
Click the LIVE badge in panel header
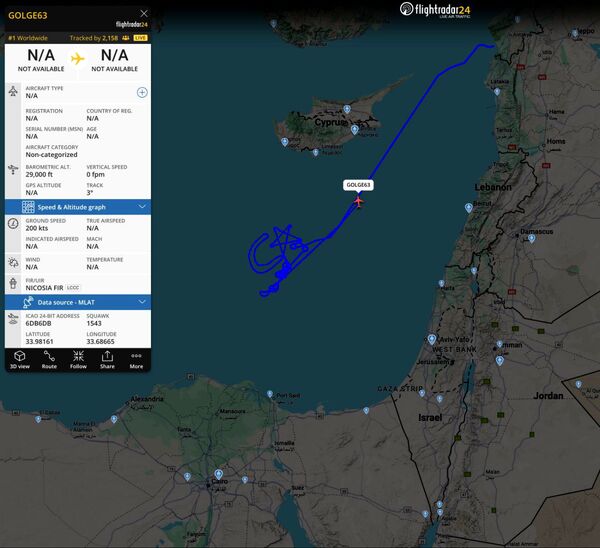tap(140, 38)
